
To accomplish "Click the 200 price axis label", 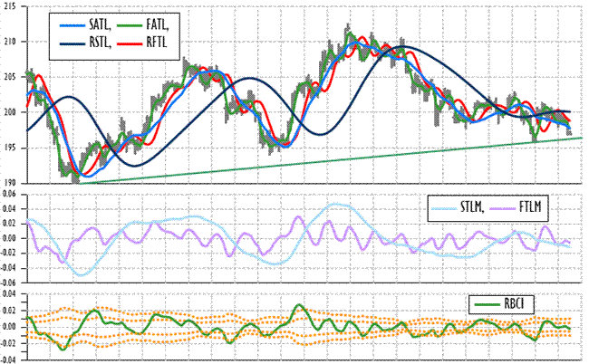I will tap(10, 112).
